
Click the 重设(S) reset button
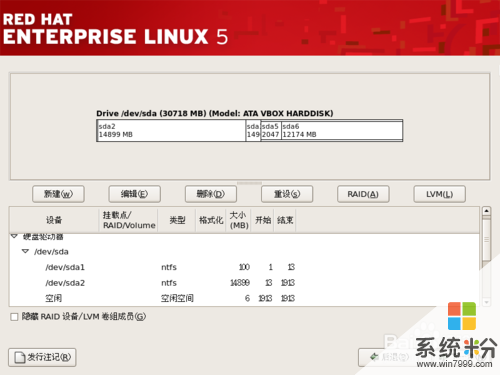[x=287, y=194]
